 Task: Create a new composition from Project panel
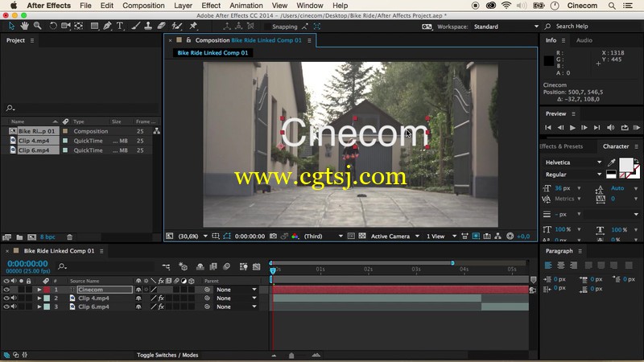31,237
